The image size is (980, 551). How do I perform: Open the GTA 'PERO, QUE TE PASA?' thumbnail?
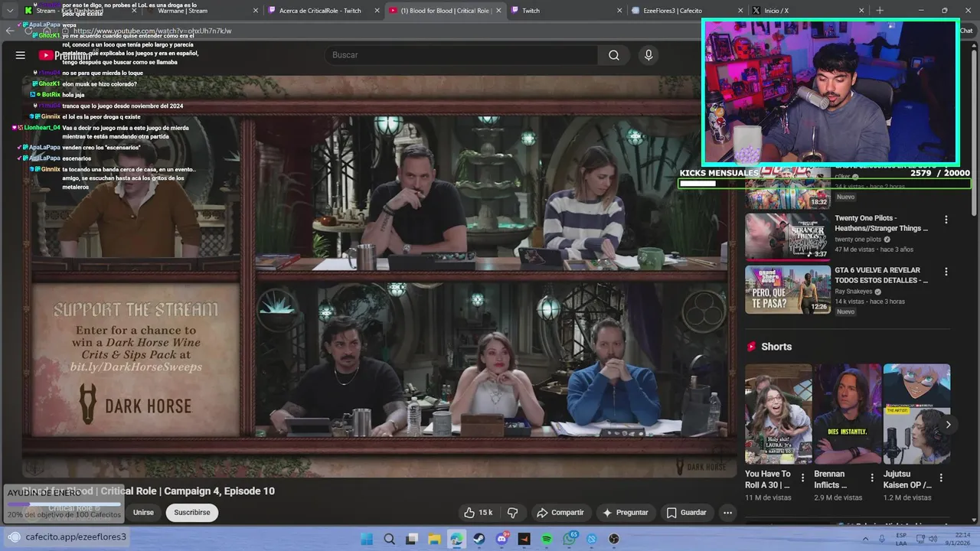(788, 289)
